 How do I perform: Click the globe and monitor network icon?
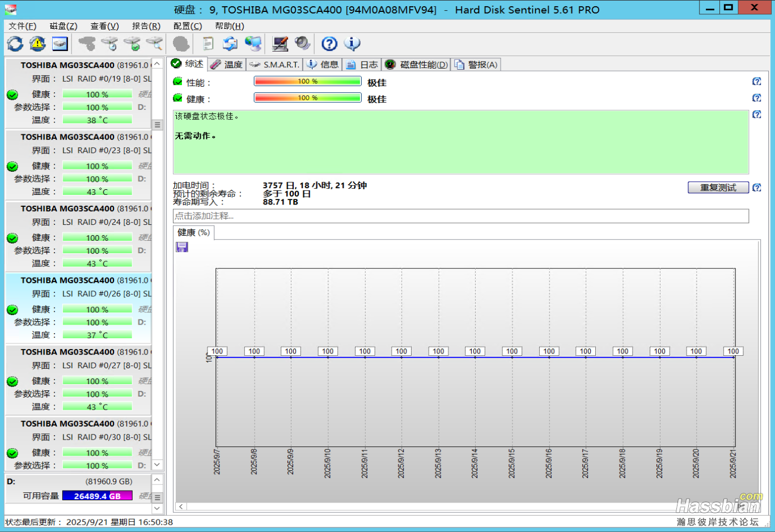coord(253,44)
